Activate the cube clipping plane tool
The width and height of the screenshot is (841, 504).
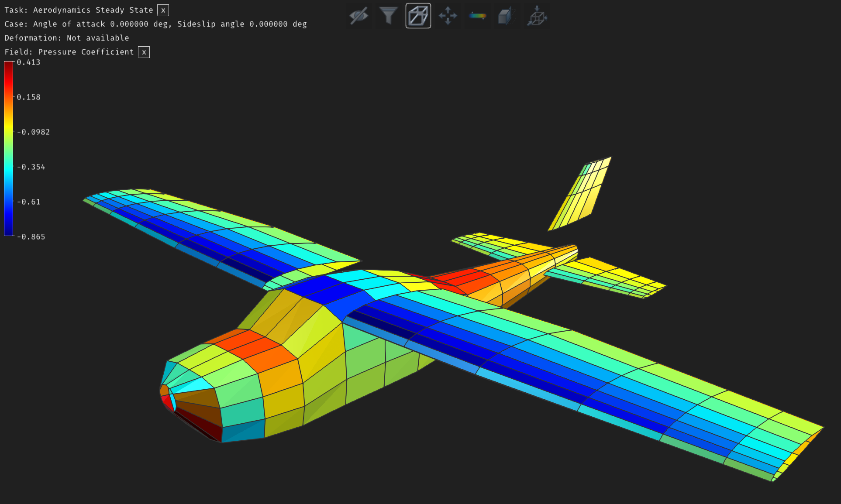tap(507, 16)
